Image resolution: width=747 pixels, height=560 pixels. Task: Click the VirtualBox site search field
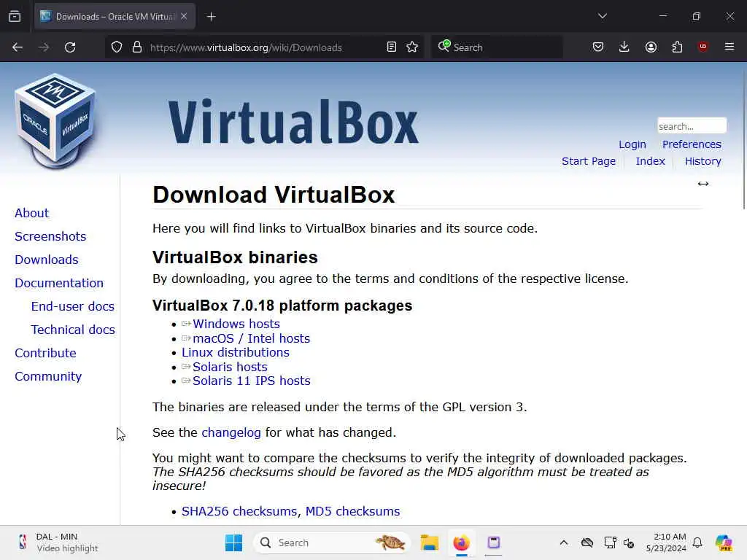click(692, 126)
